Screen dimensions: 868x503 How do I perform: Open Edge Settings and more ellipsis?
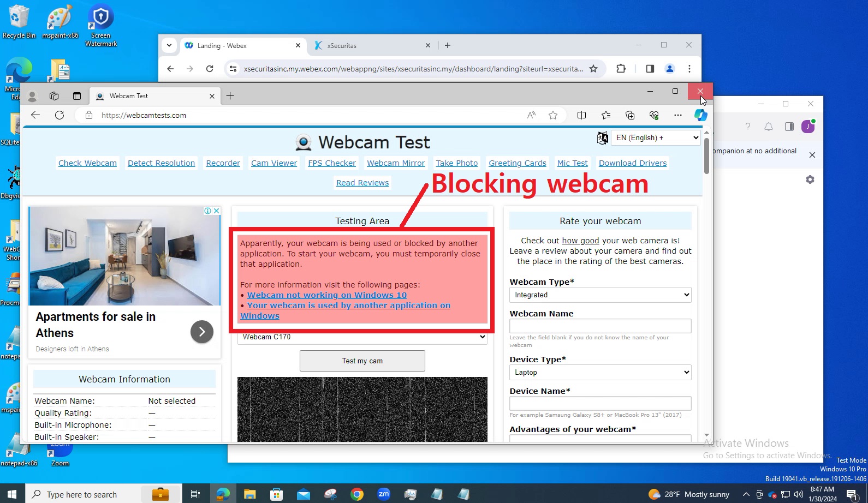click(x=677, y=115)
